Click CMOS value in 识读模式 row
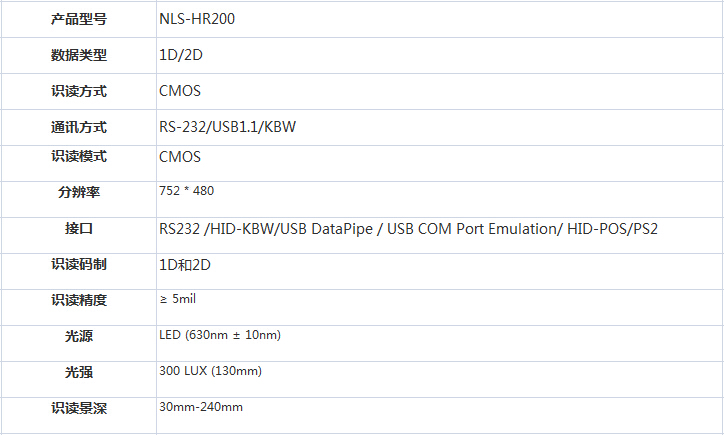Screen dimensions: 724x435 point(180,157)
